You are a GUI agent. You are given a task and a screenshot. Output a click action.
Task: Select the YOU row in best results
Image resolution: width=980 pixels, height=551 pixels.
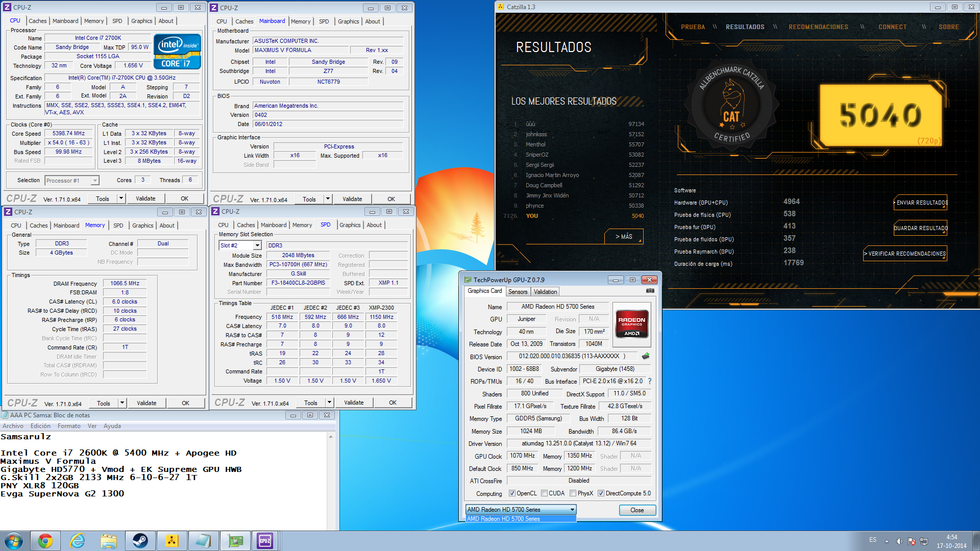[x=574, y=216]
